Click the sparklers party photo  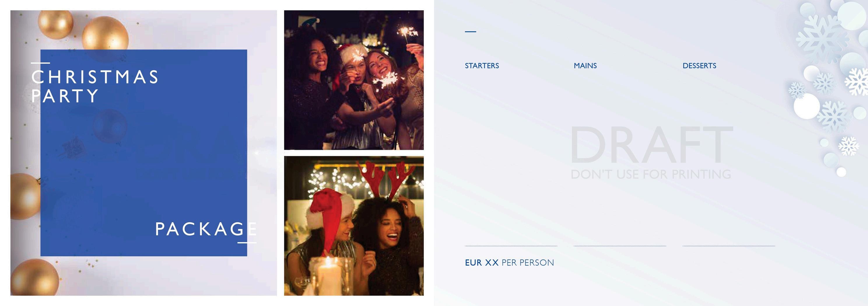(354, 80)
